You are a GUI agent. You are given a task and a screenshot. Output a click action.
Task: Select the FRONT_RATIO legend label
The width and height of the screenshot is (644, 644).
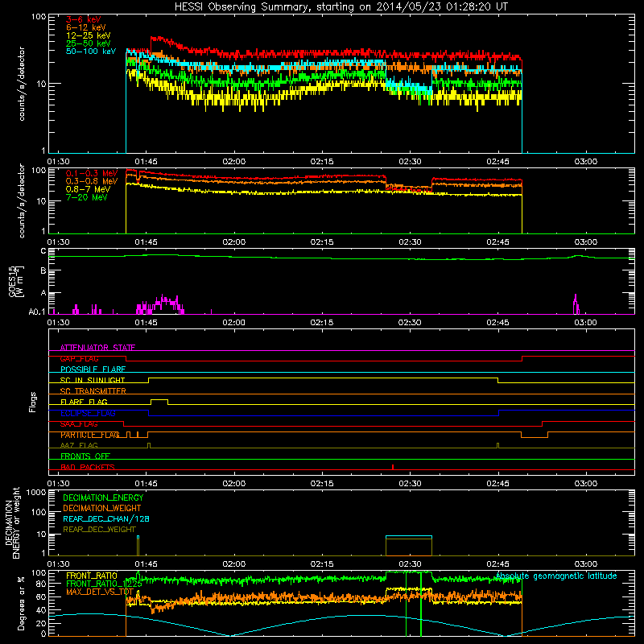click(92, 576)
